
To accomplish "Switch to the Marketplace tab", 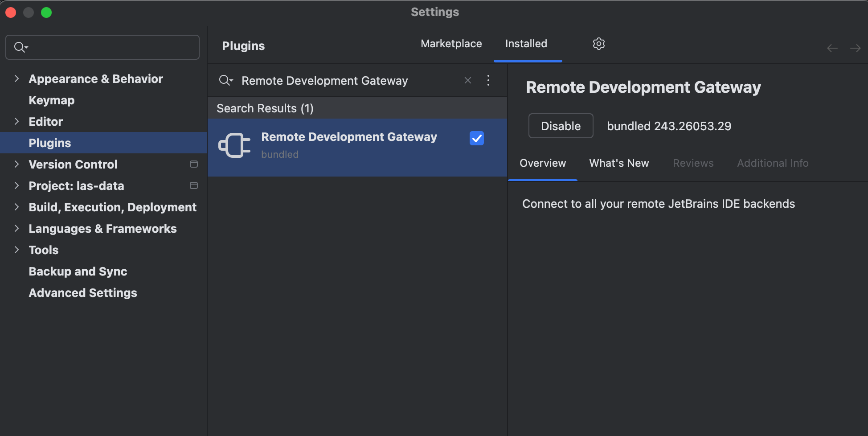I will coord(451,44).
